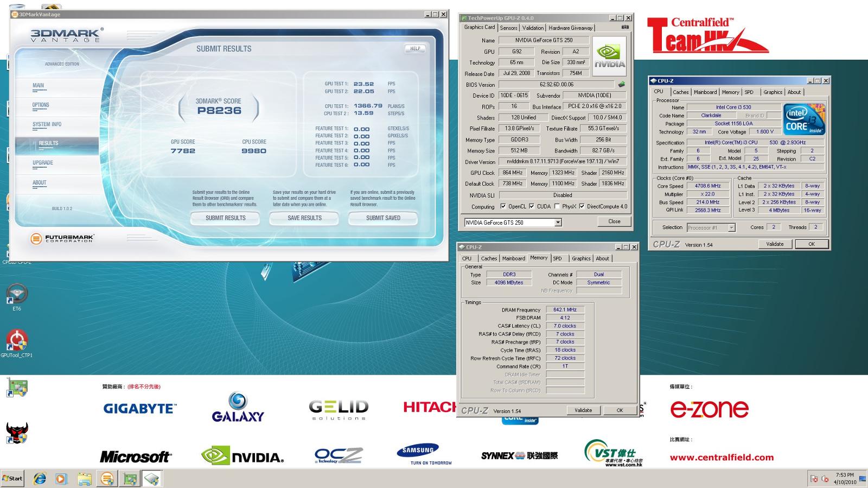
Task: Click the Start button
Action: click(x=12, y=479)
